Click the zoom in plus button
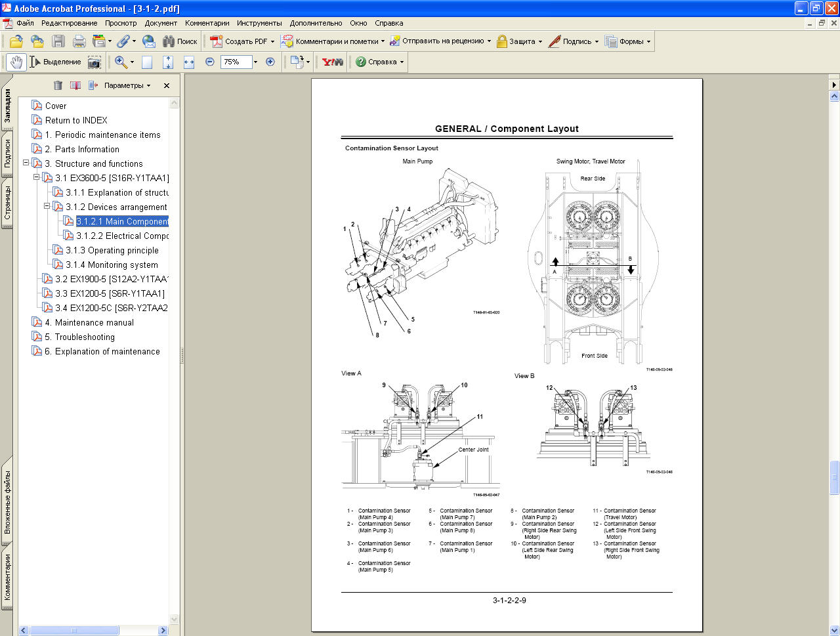840x636 pixels. (x=270, y=62)
